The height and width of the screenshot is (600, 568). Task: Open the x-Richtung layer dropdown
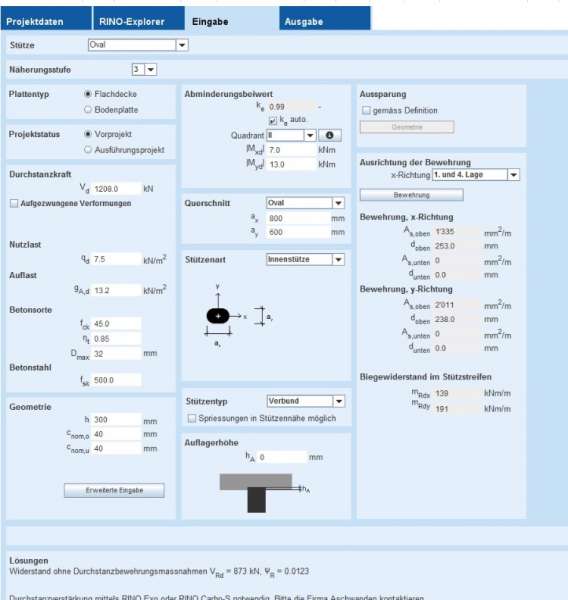point(476,175)
